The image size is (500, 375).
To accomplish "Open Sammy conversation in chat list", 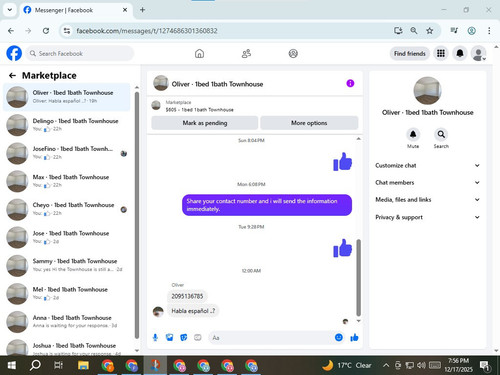I will 66,265.
